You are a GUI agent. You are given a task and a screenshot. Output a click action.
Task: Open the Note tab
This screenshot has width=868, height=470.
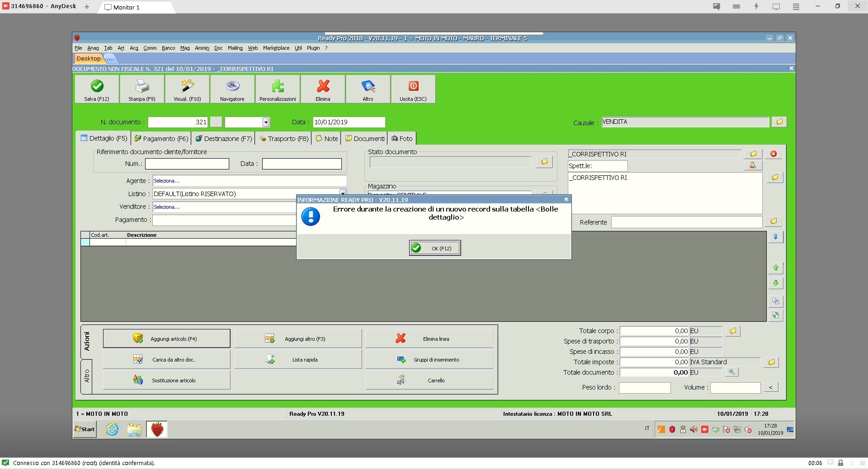(326, 139)
